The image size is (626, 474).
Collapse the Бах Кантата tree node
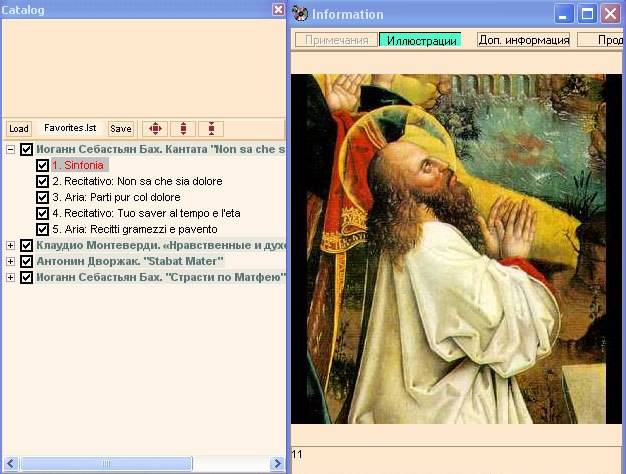(x=11, y=150)
